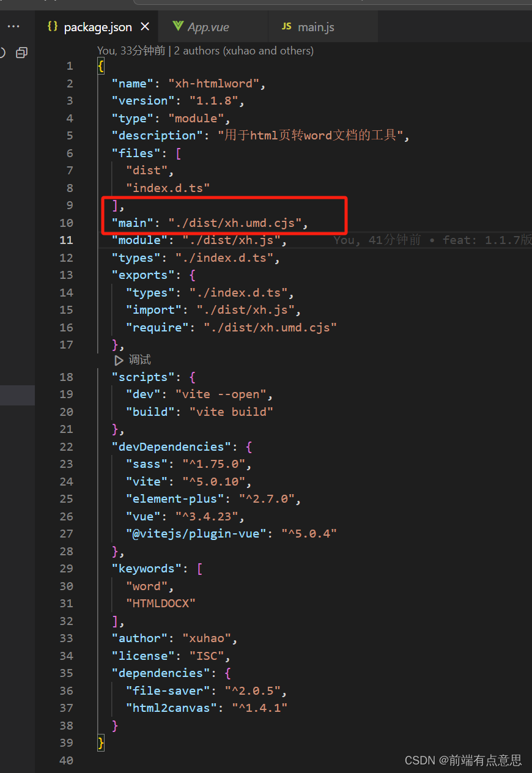Click the play triangle beside the 调试 CodeLens
Screen dimensions: 532x773
119,360
